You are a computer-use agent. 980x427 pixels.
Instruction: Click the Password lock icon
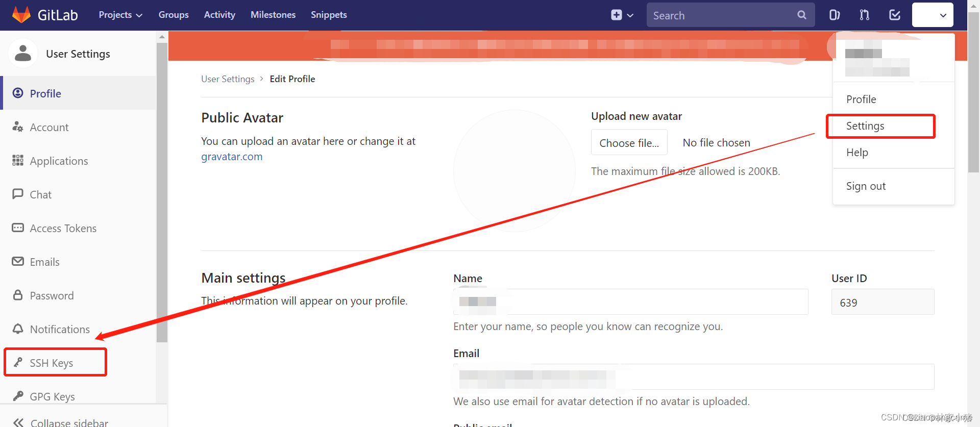coord(18,295)
